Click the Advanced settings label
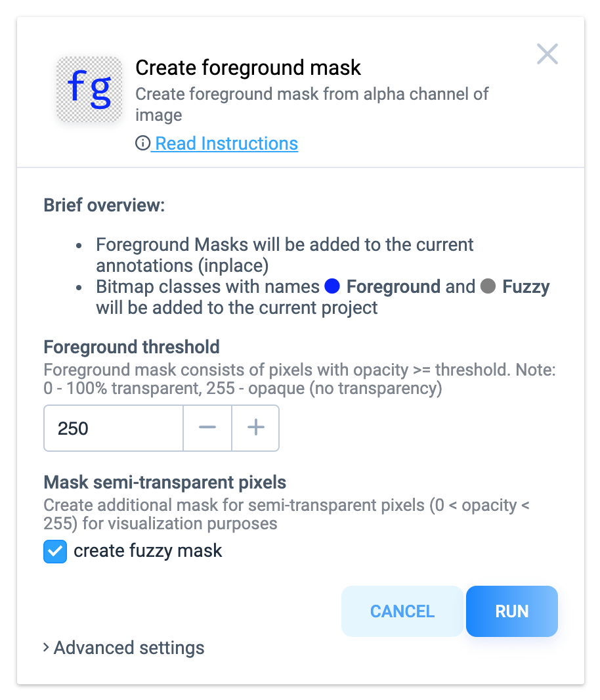This screenshot has width=600, height=700. (x=129, y=647)
